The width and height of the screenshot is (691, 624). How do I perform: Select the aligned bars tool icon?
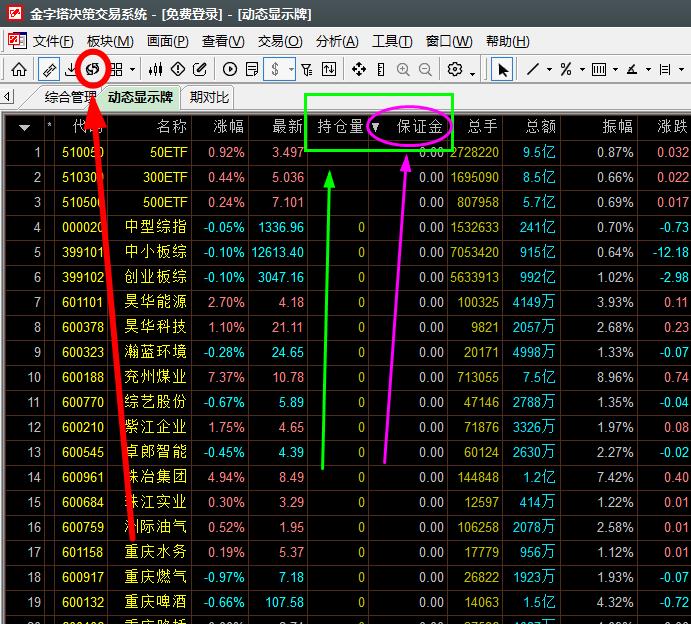pyautogui.click(x=665, y=70)
